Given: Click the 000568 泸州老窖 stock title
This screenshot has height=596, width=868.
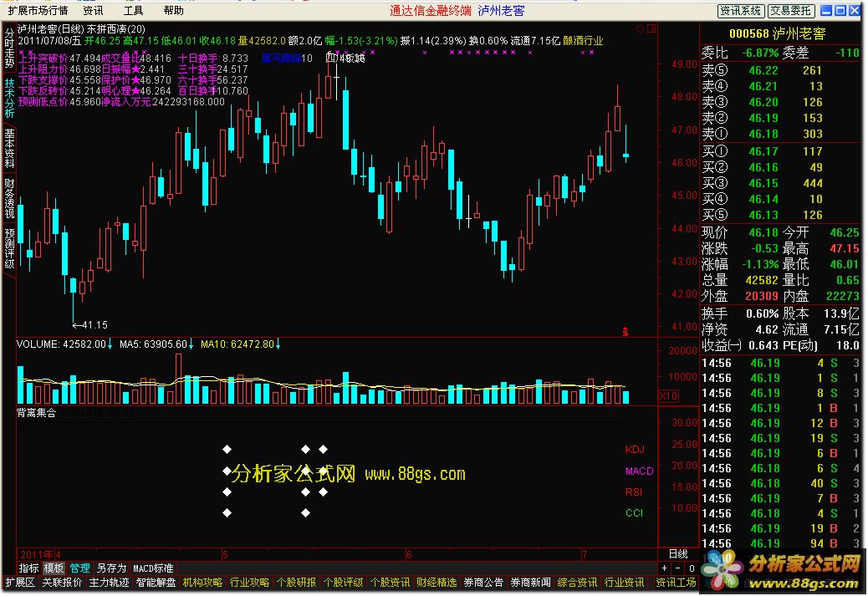Looking at the screenshot, I should 777,33.
